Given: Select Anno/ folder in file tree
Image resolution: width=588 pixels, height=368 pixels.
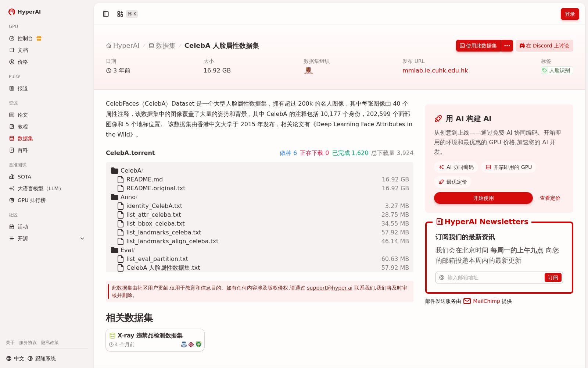Looking at the screenshot, I should pyautogui.click(x=124, y=197).
